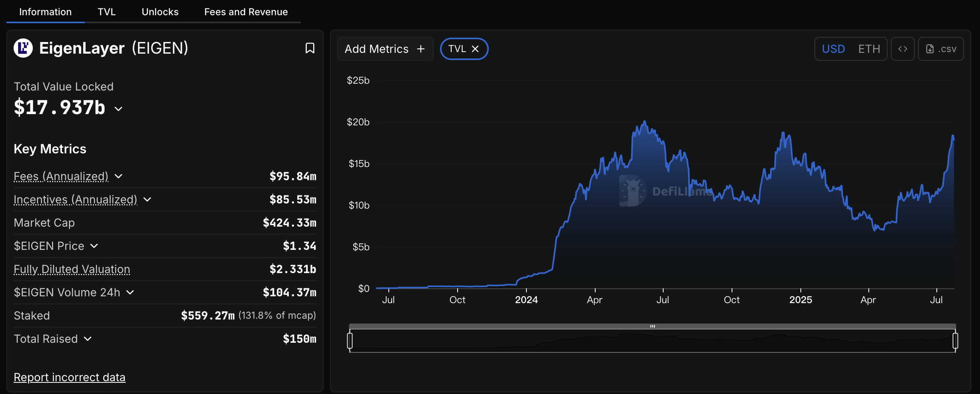
Task: Open the Information tab
Action: 46,12
